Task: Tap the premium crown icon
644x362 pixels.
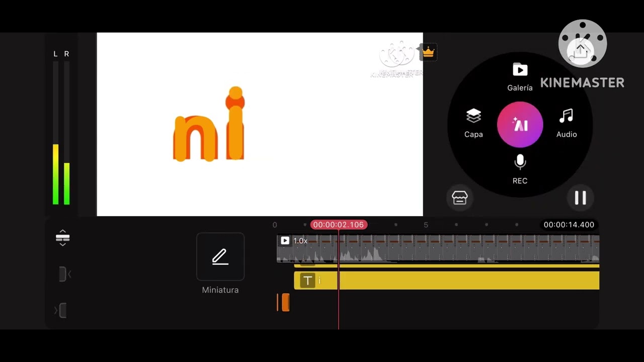Action: tap(428, 52)
